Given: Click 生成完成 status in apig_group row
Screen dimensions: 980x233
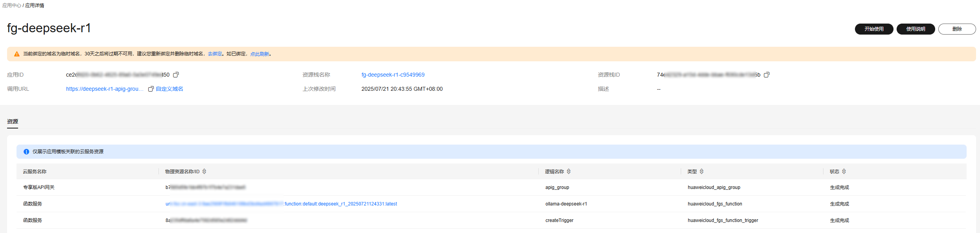Looking at the screenshot, I should coord(840,187).
